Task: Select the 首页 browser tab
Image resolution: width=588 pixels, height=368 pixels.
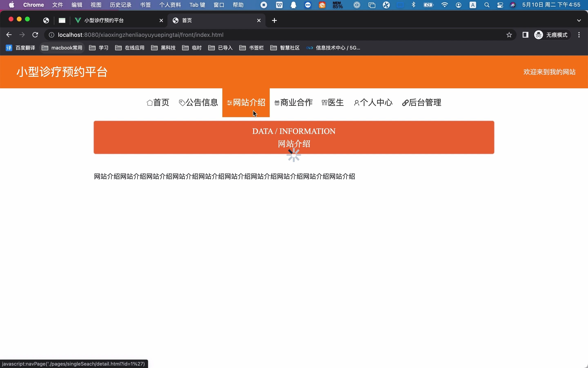Action: pyautogui.click(x=216, y=20)
